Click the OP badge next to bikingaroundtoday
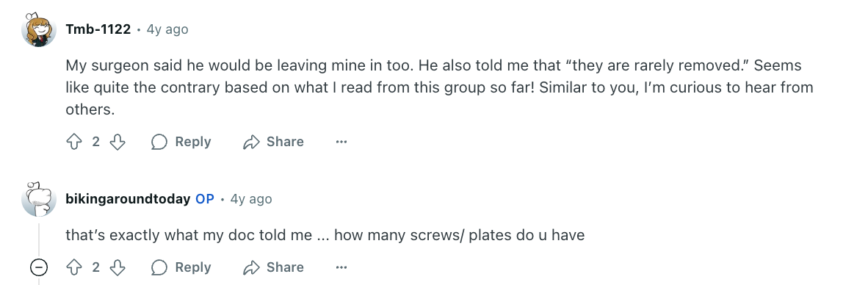Screen dimensions: 868x285 (x=205, y=199)
